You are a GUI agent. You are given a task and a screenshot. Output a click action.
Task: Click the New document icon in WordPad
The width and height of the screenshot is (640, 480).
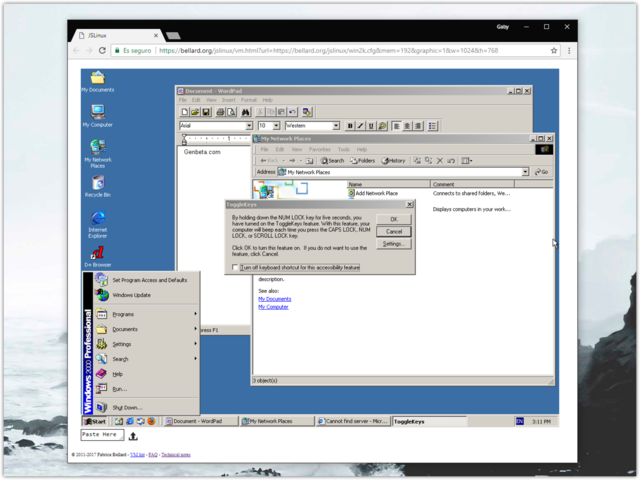pyautogui.click(x=184, y=112)
